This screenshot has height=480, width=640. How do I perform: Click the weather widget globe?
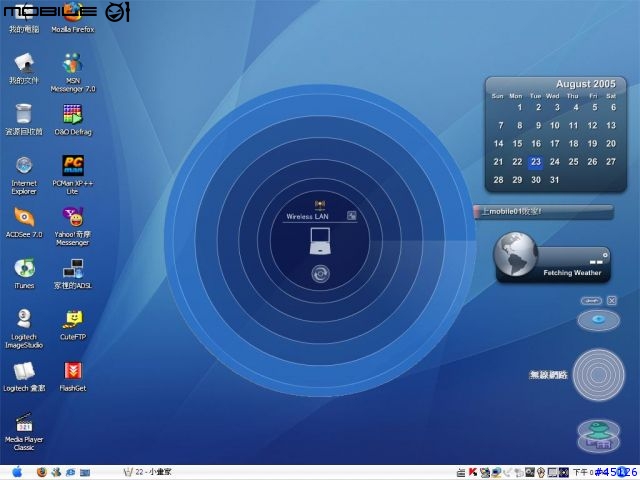coord(516,253)
